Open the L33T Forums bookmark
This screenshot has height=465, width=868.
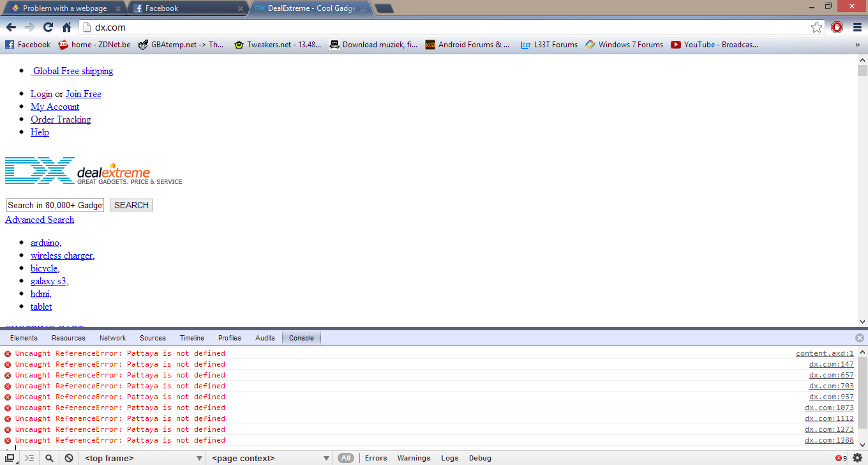549,45
